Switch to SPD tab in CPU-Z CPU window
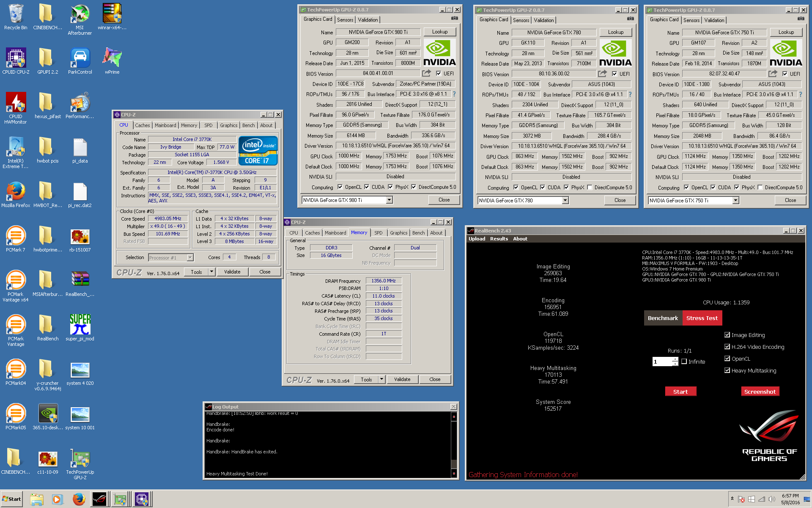812x508 pixels. [208, 125]
